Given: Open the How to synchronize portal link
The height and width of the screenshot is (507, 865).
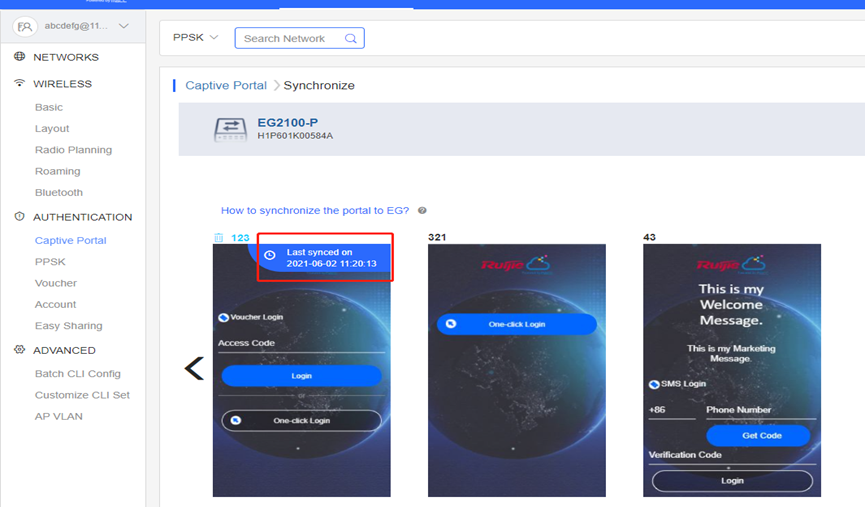Looking at the screenshot, I should pyautogui.click(x=314, y=211).
